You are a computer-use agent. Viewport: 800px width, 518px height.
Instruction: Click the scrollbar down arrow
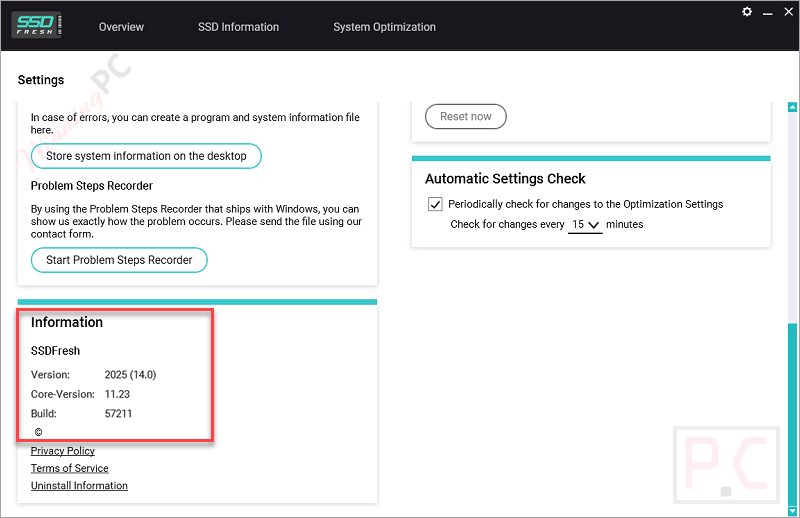[x=792, y=511]
